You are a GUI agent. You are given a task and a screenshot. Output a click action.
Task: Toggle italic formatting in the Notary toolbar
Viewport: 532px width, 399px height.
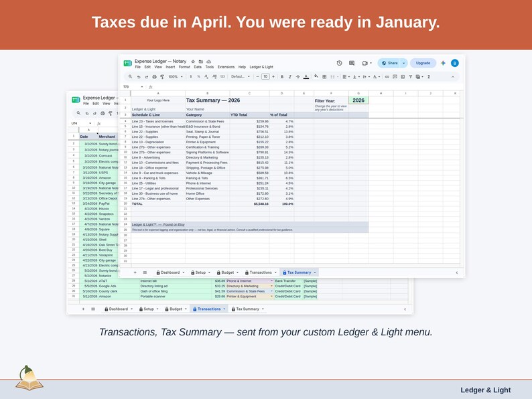pyautogui.click(x=289, y=77)
